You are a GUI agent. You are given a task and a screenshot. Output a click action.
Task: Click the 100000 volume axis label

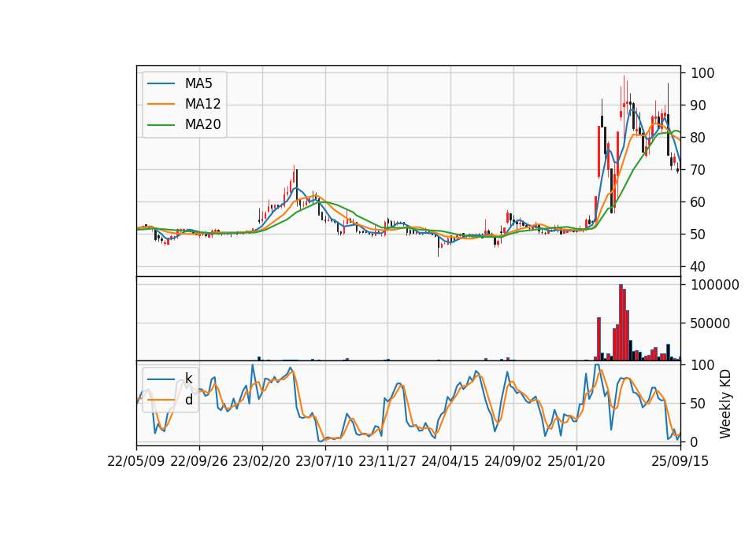[715, 285]
